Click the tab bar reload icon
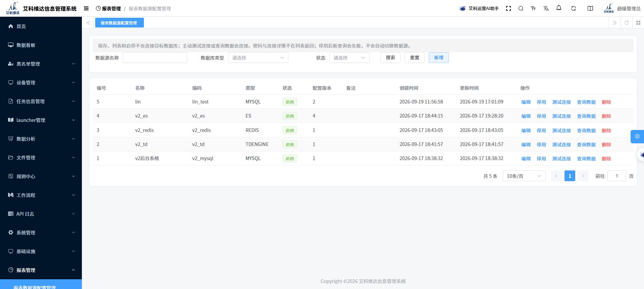644x289 pixels. click(x=627, y=23)
